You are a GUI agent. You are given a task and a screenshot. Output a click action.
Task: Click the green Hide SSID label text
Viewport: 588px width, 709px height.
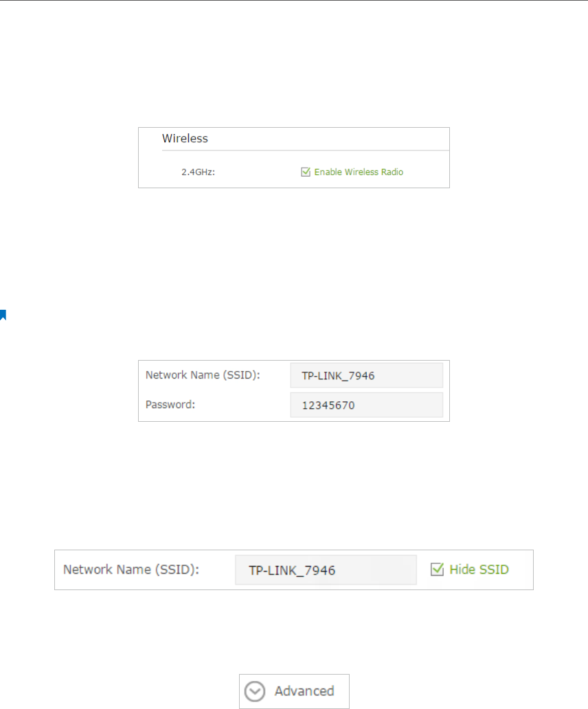[479, 570]
